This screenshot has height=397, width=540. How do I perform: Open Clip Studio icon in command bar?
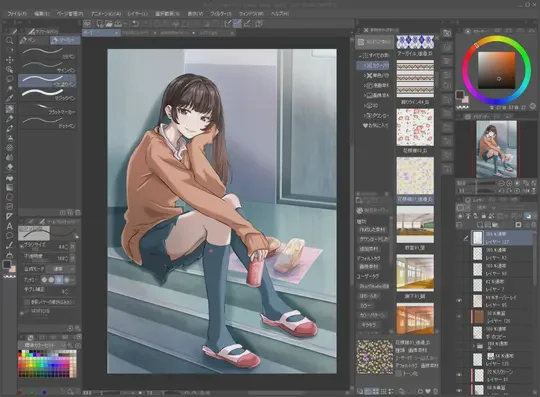tap(87, 23)
